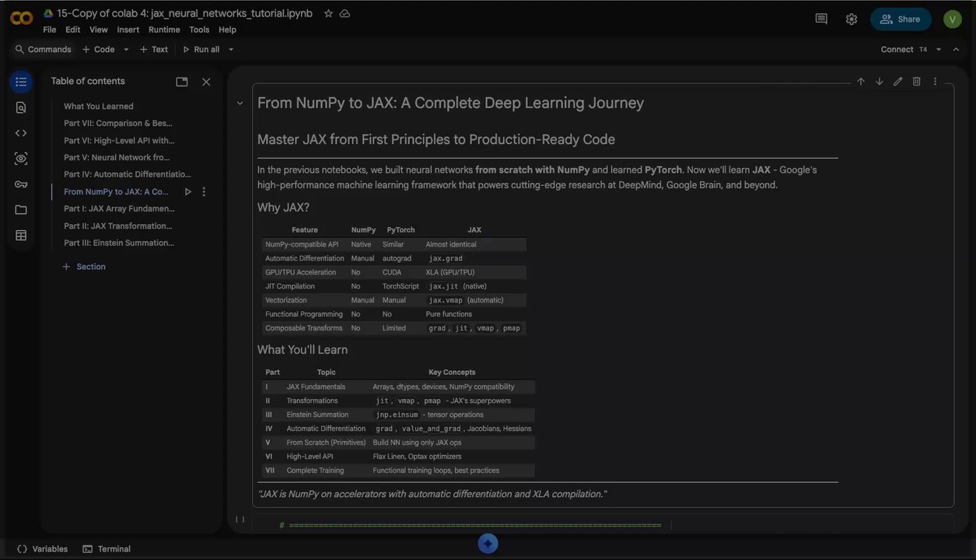976x560 pixels.
Task: Click the jax.grad table cell
Action: [x=446, y=258]
